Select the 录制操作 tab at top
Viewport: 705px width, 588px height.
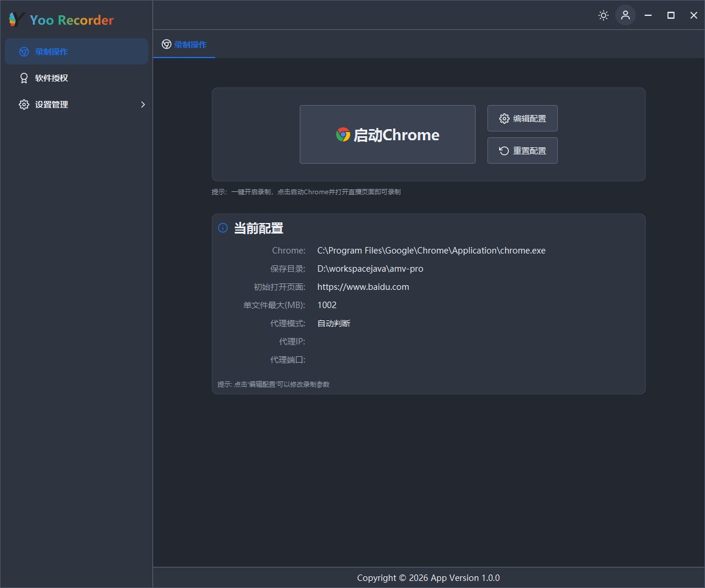click(184, 45)
